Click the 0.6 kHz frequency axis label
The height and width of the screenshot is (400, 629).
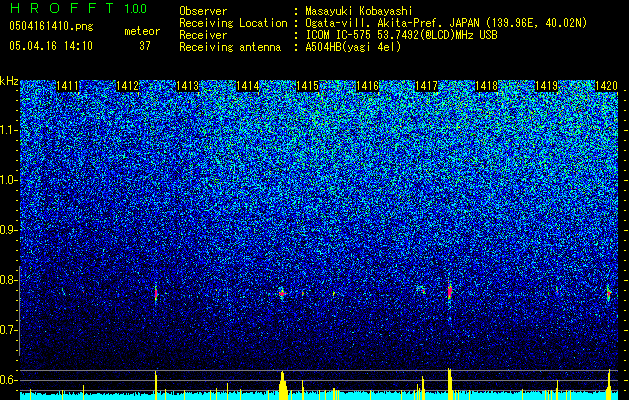[9, 380]
